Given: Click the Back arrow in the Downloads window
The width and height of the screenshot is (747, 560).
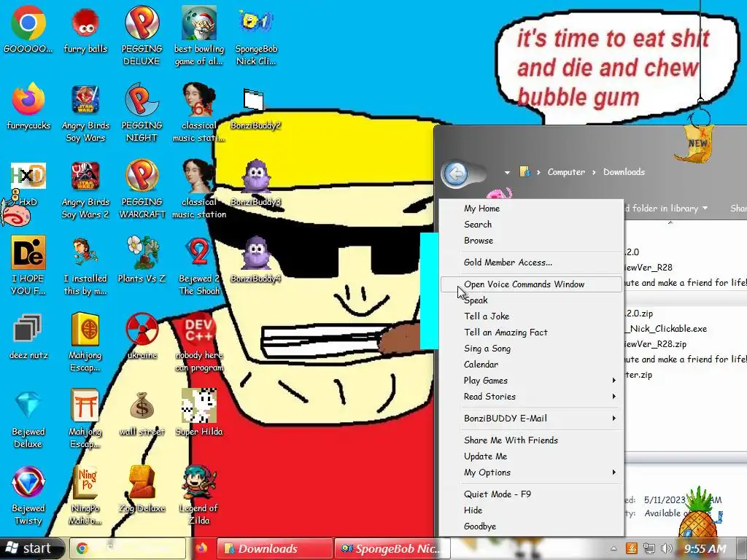Looking at the screenshot, I should 456,174.
